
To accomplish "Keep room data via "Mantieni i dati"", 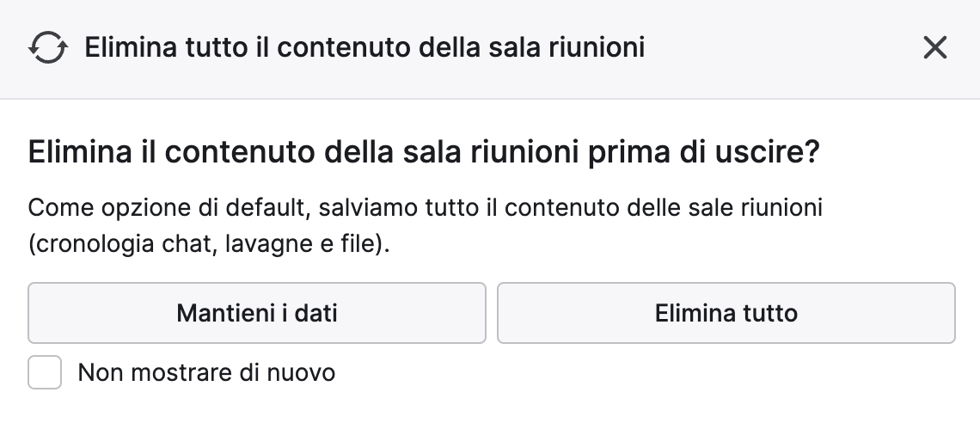I will 257,313.
